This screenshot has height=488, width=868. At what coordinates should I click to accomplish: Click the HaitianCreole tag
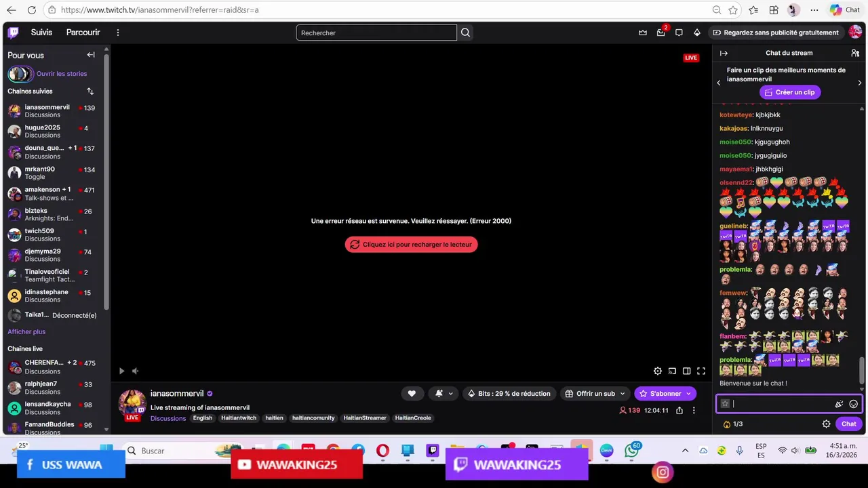(x=413, y=418)
